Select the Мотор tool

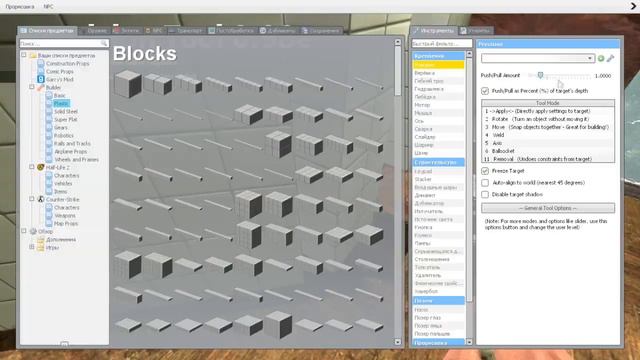pos(438,105)
